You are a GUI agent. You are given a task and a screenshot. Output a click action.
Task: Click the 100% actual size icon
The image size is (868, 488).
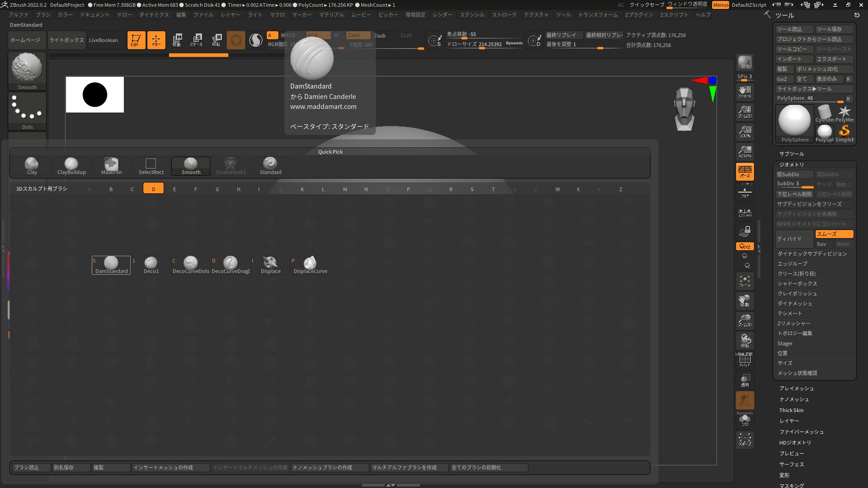pyautogui.click(x=745, y=131)
